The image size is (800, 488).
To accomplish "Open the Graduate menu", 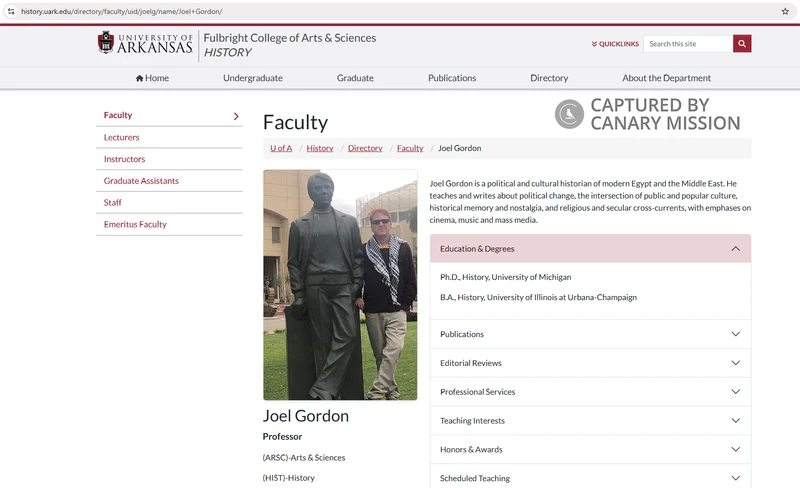I will (355, 78).
